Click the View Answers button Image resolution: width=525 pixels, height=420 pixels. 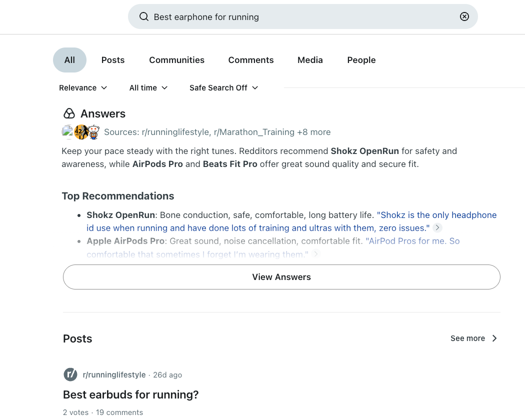[x=281, y=276]
